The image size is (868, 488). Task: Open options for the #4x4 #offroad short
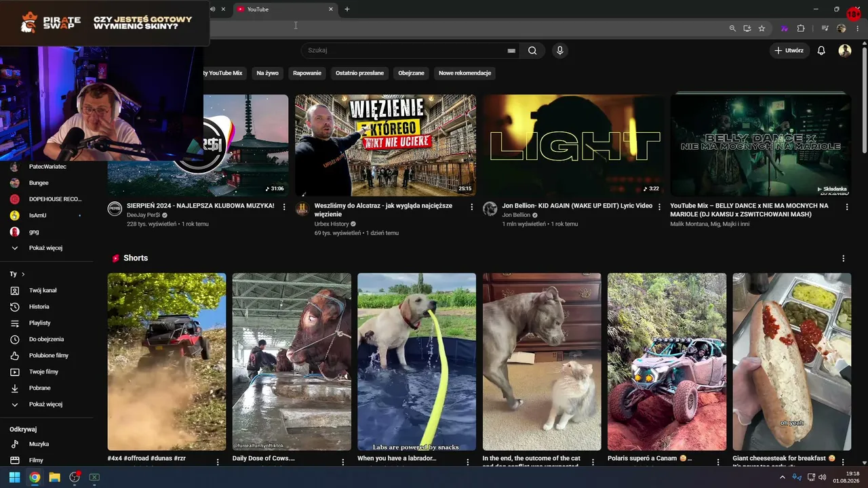point(218,462)
